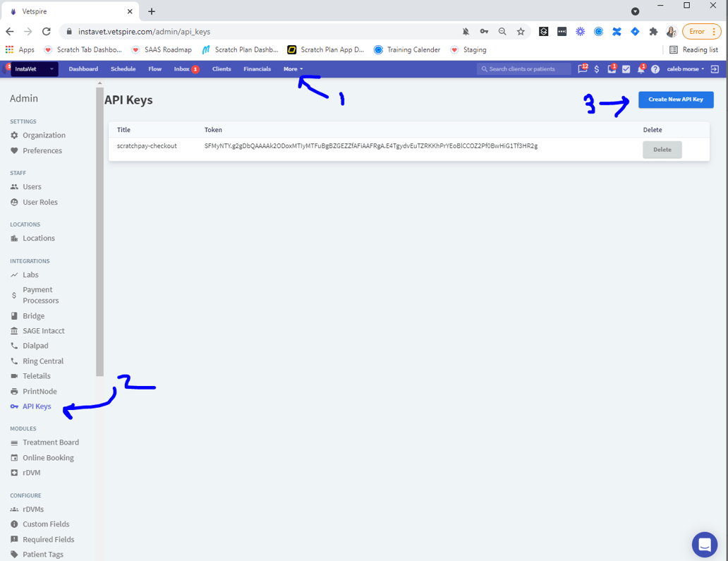Click the sign-out arrow icon far right of navbar
The image size is (728, 561).
tap(715, 68)
